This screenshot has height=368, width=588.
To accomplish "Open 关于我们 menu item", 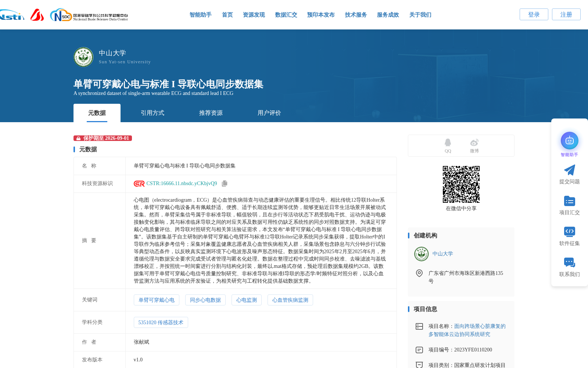I will [420, 15].
